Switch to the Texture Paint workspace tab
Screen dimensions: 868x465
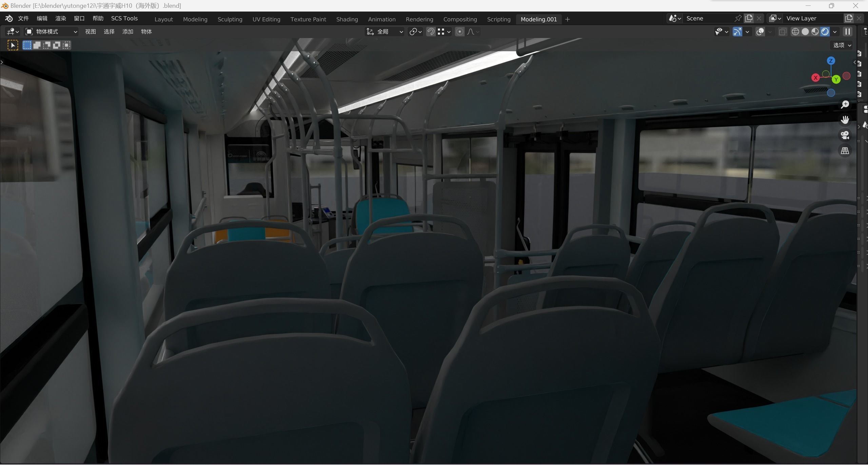(x=308, y=19)
